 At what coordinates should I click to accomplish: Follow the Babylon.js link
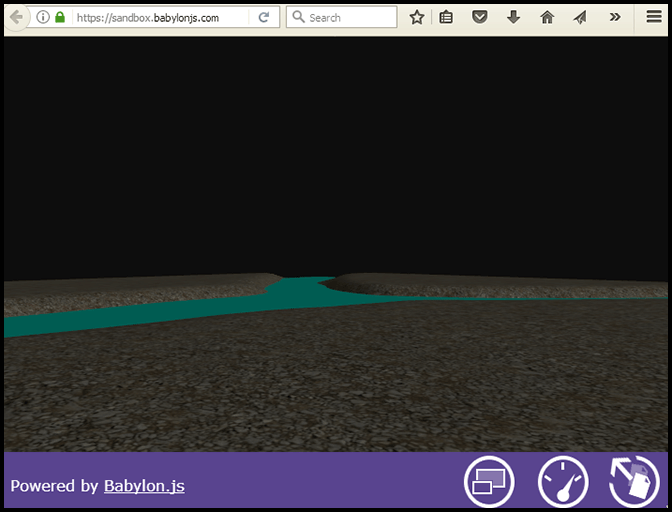[x=144, y=486]
